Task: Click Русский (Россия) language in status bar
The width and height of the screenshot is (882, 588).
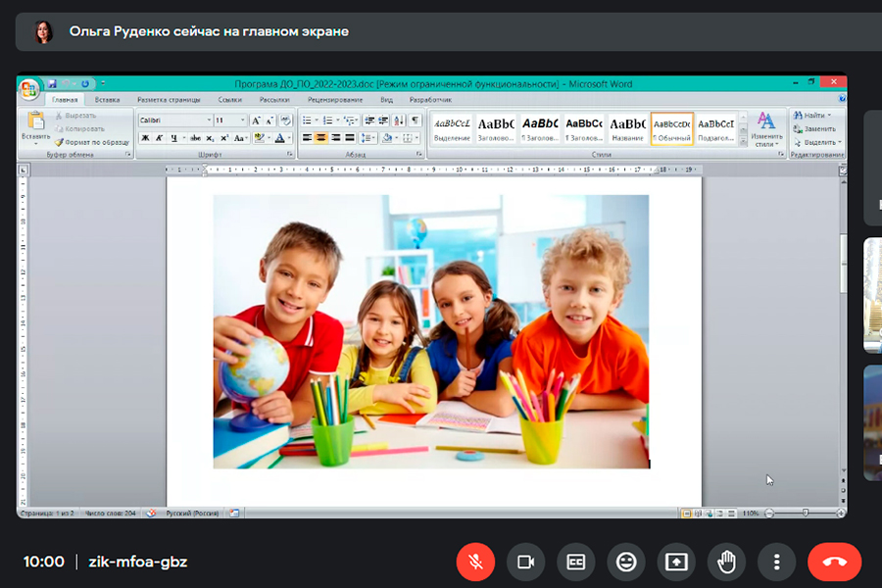Action: coord(192,514)
